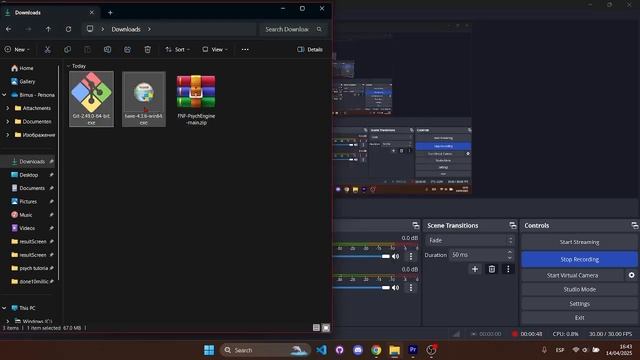Open Discord from taskbar

pos(358,350)
